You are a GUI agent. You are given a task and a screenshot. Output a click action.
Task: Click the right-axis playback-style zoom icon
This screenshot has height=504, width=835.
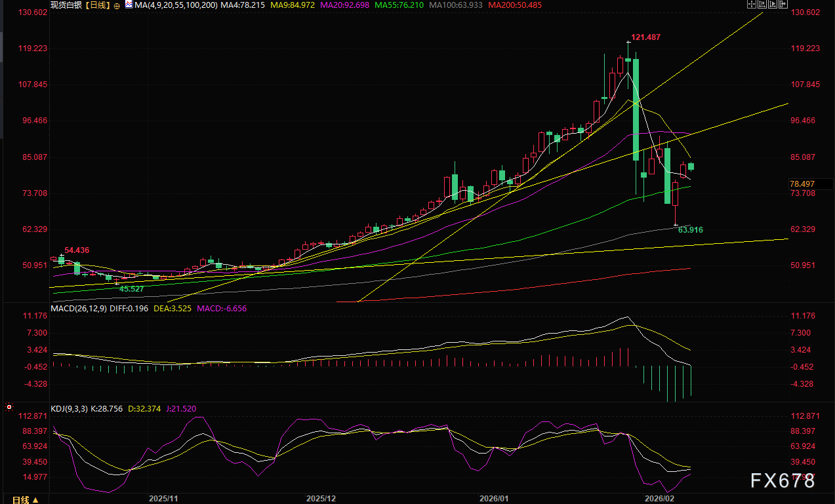[772, 4]
